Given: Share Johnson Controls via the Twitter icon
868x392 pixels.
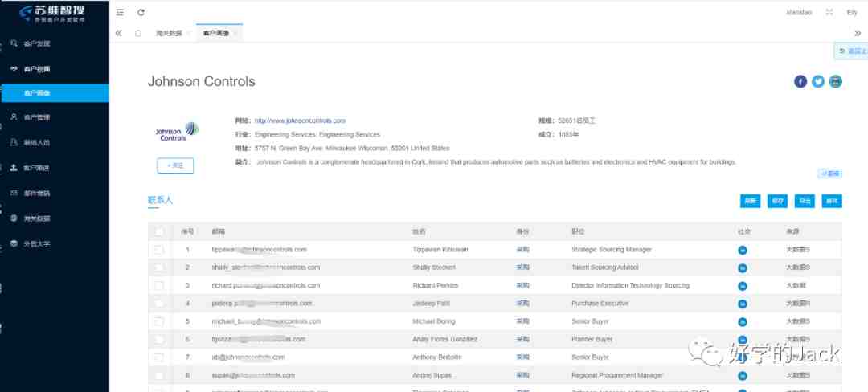Looking at the screenshot, I should click(x=818, y=81).
